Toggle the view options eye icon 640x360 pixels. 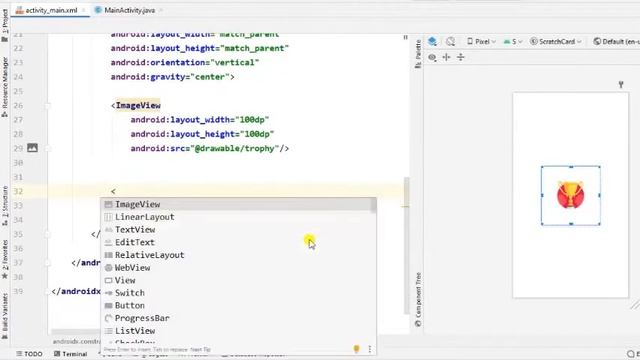pos(432,57)
